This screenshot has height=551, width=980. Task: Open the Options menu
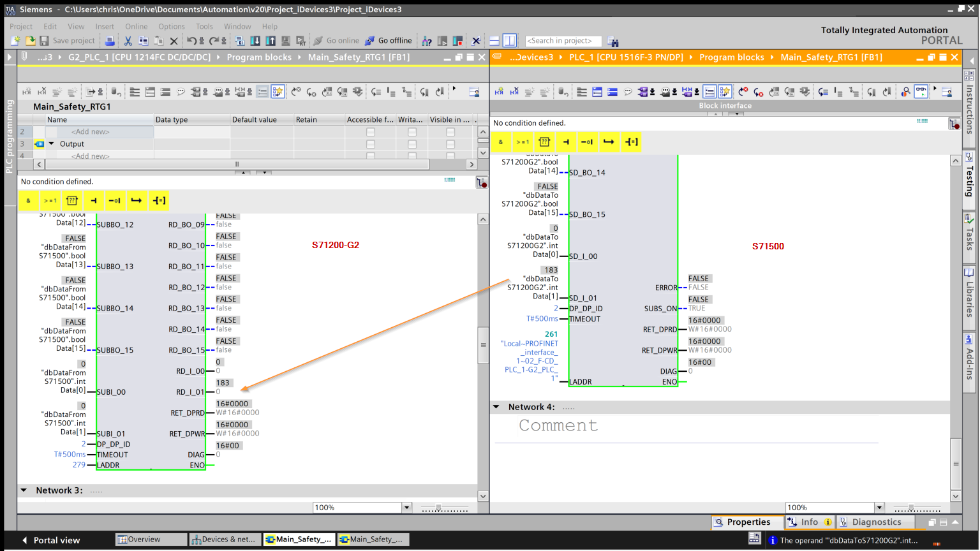tap(172, 27)
